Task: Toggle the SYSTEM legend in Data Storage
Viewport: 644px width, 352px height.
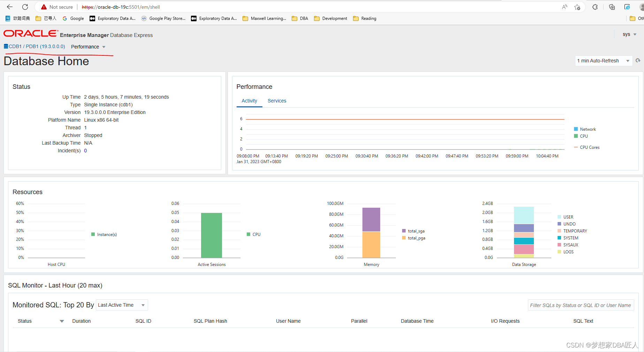Action: click(568, 238)
